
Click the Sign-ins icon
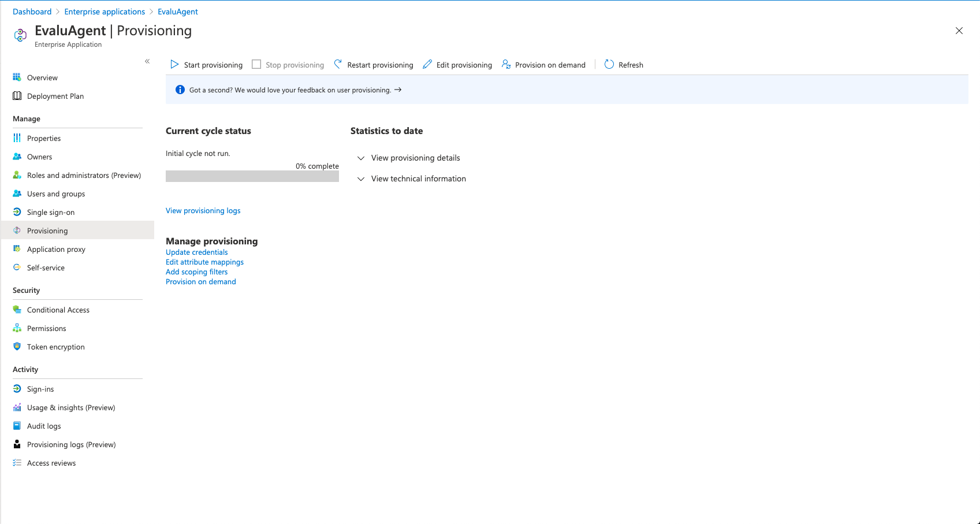[17, 389]
